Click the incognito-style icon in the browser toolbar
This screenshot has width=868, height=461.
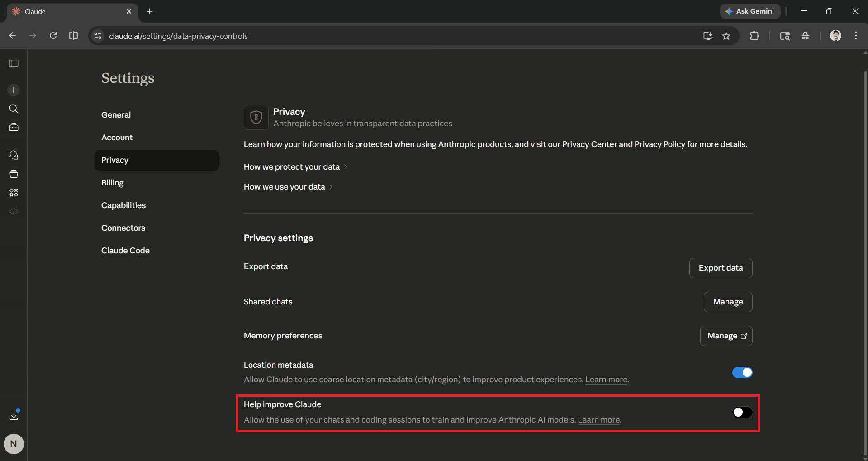click(x=806, y=36)
